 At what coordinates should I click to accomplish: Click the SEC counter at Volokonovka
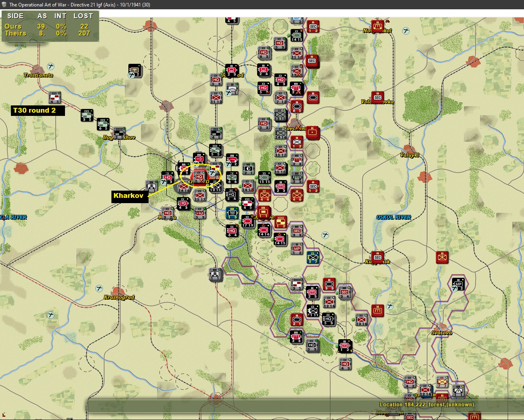pos(377,97)
